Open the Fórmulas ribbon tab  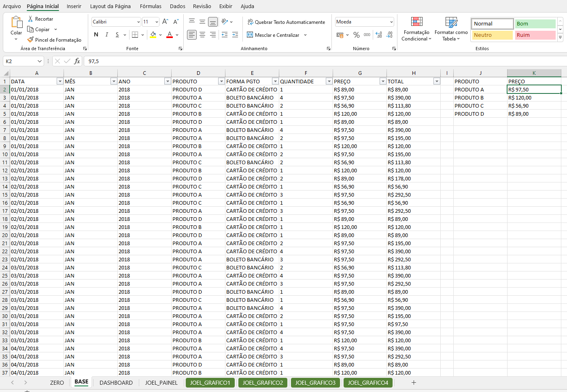tap(151, 6)
